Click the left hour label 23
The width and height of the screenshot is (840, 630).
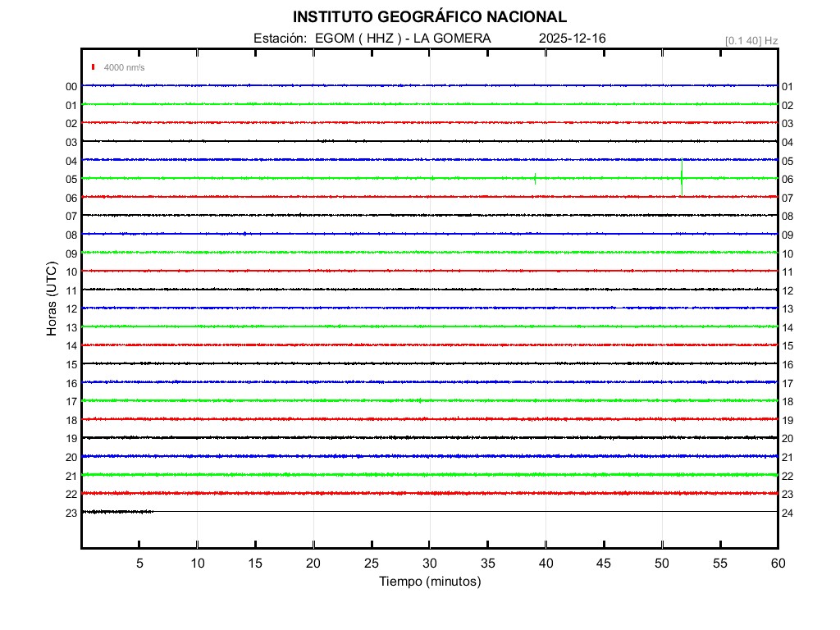[71, 513]
